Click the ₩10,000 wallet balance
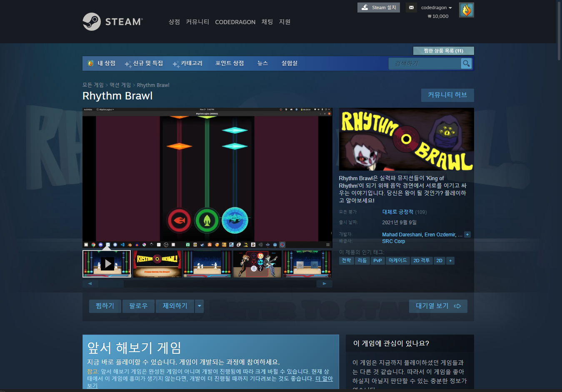 coord(438,16)
